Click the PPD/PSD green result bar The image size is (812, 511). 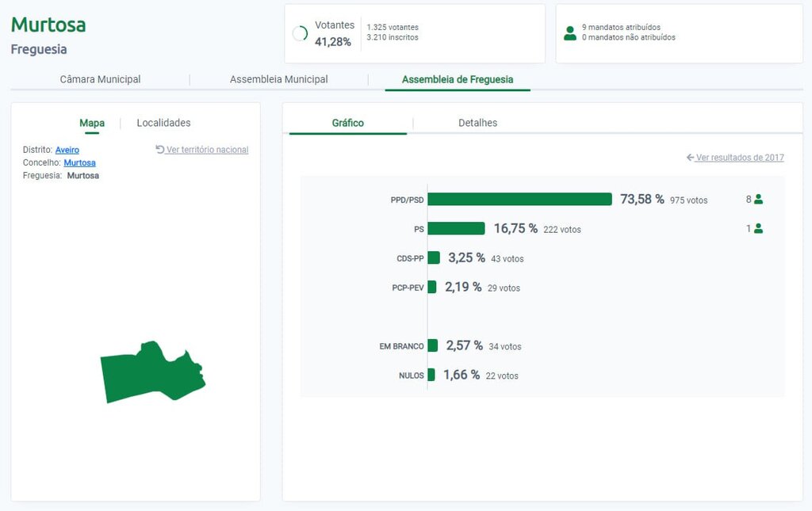point(519,200)
